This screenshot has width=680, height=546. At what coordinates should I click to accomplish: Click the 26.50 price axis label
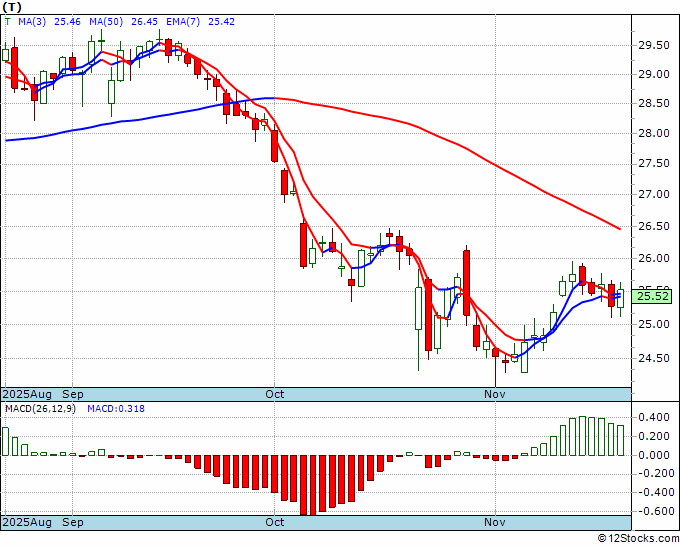tap(654, 226)
